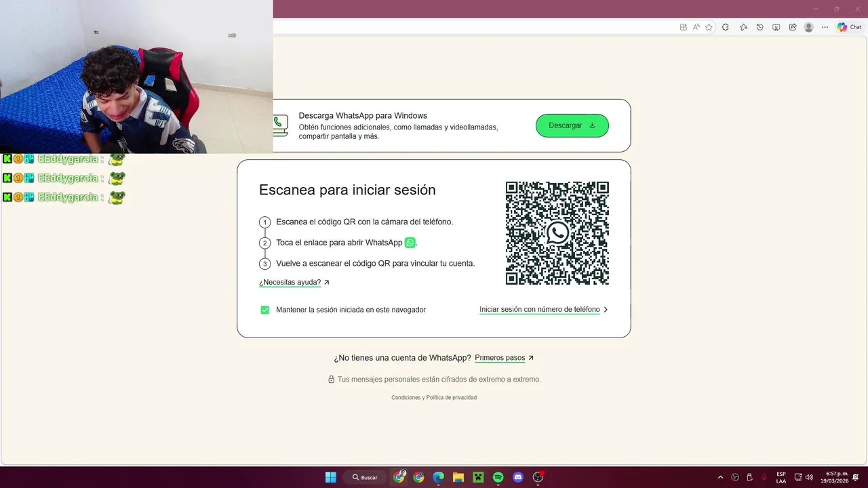Click 'Tus mensajes personales están cifrados' text

click(x=439, y=380)
